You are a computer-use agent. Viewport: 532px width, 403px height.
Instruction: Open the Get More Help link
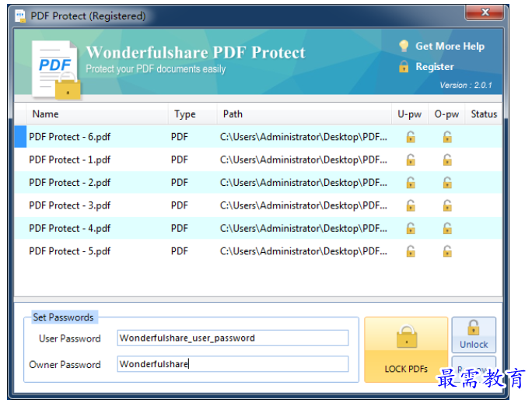450,46
